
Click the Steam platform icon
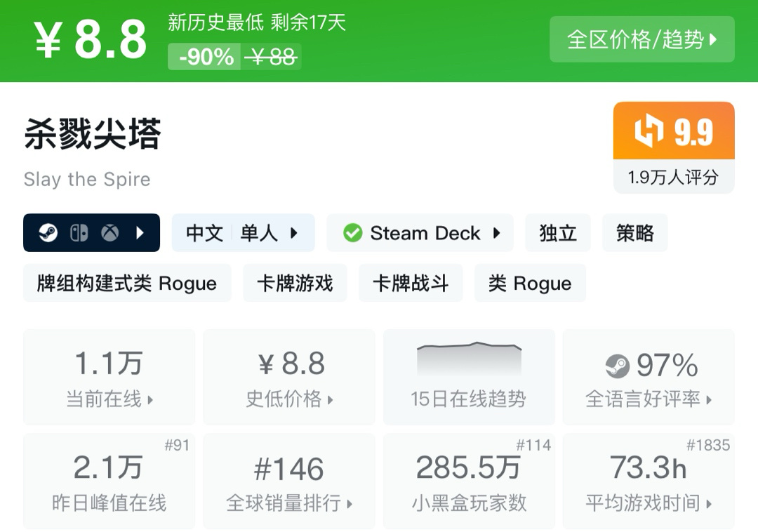48,233
